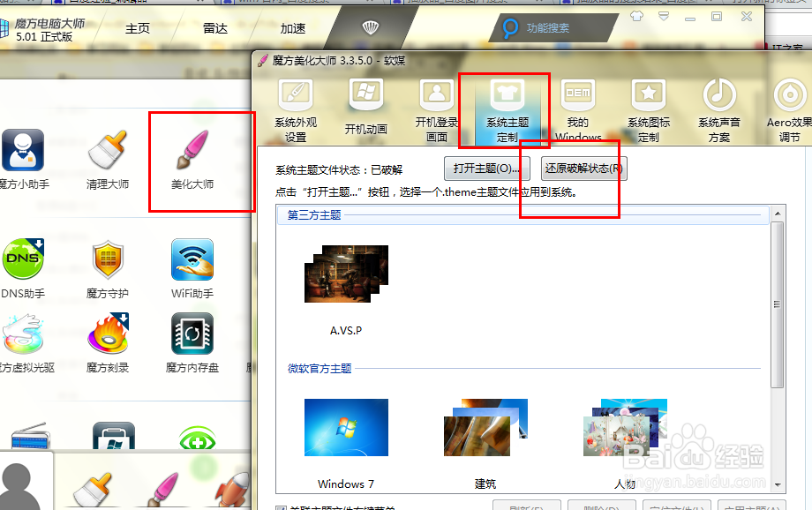
Task: Open the 魔方虚拟光驱 virtual drive tool
Action: click(x=22, y=334)
